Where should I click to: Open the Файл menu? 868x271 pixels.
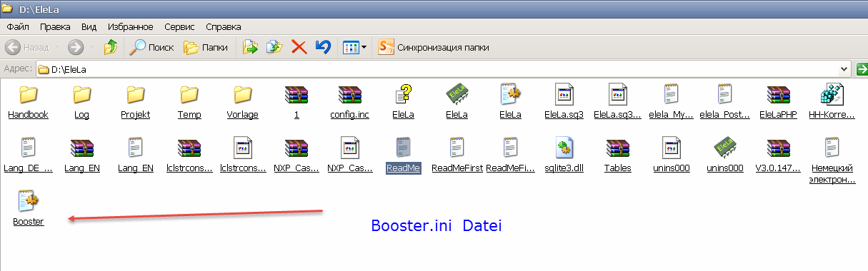pyautogui.click(x=18, y=26)
